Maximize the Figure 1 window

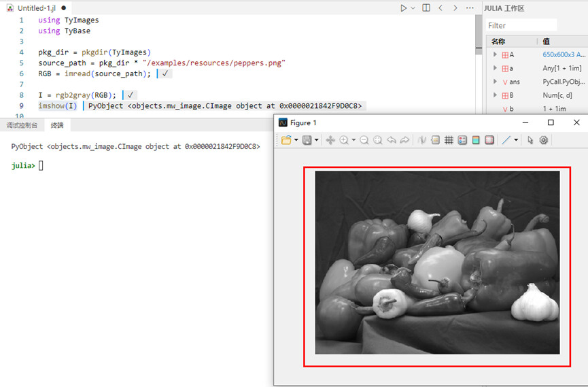coord(551,122)
